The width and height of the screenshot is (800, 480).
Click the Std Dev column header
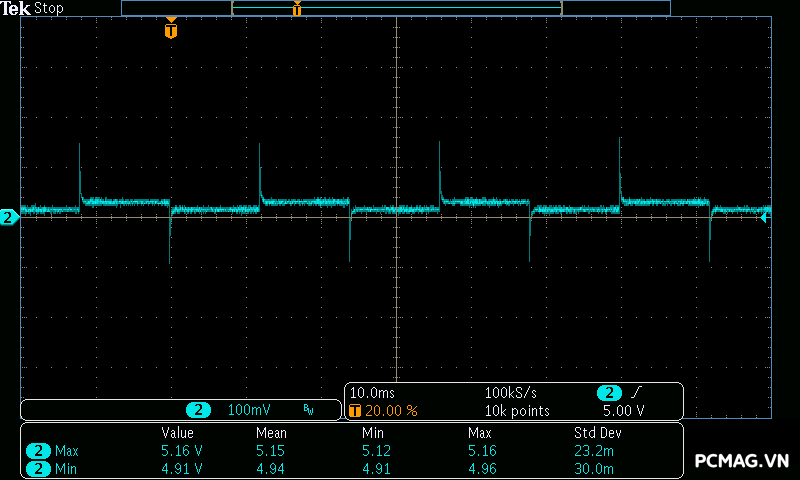coord(596,433)
